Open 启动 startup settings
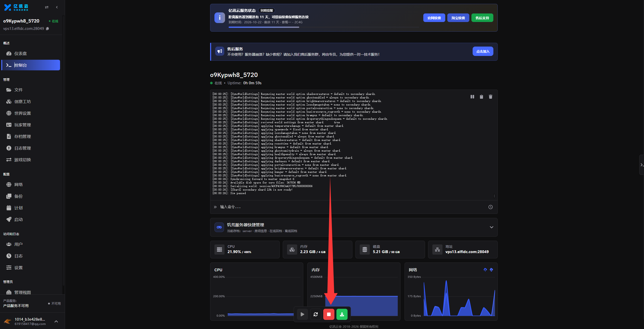 31,219
